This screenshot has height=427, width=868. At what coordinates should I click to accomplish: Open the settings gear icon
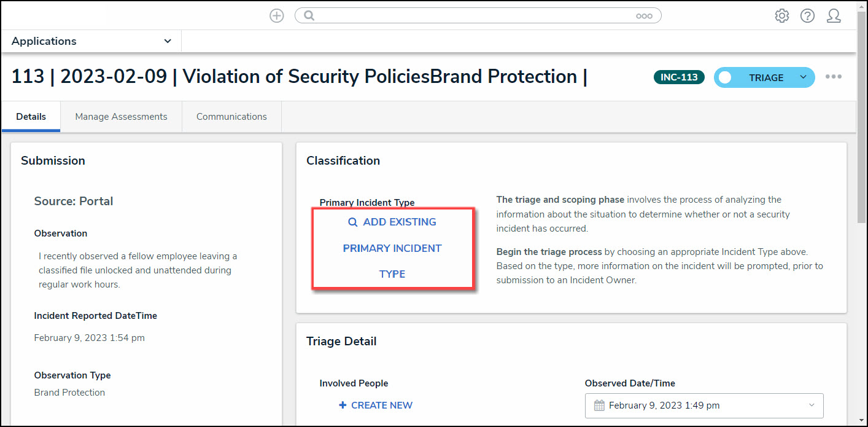pos(781,16)
